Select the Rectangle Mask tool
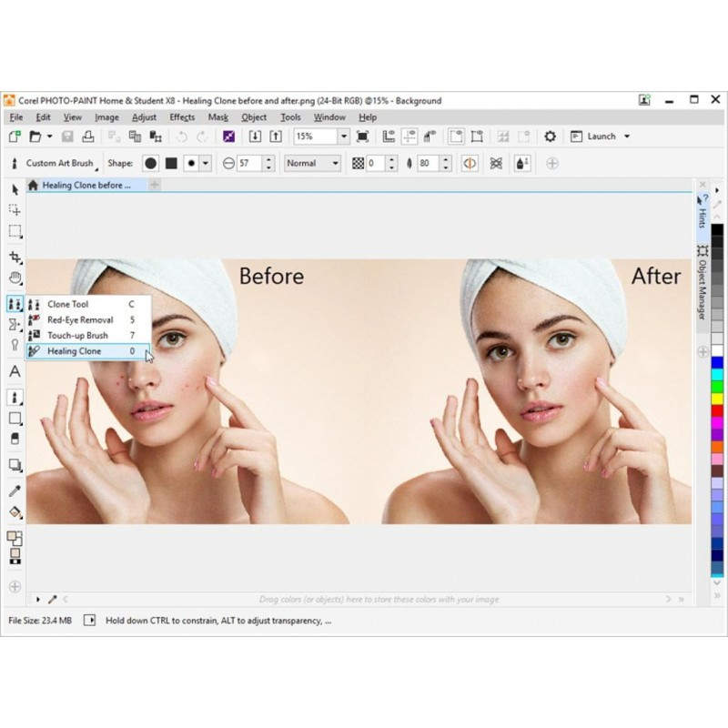728x728 pixels. 15,231
